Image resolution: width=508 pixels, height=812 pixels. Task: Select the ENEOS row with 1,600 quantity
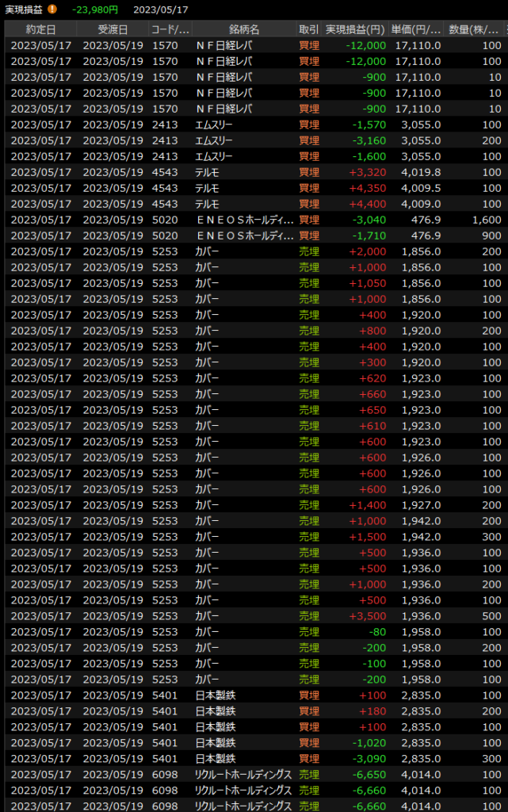254,220
